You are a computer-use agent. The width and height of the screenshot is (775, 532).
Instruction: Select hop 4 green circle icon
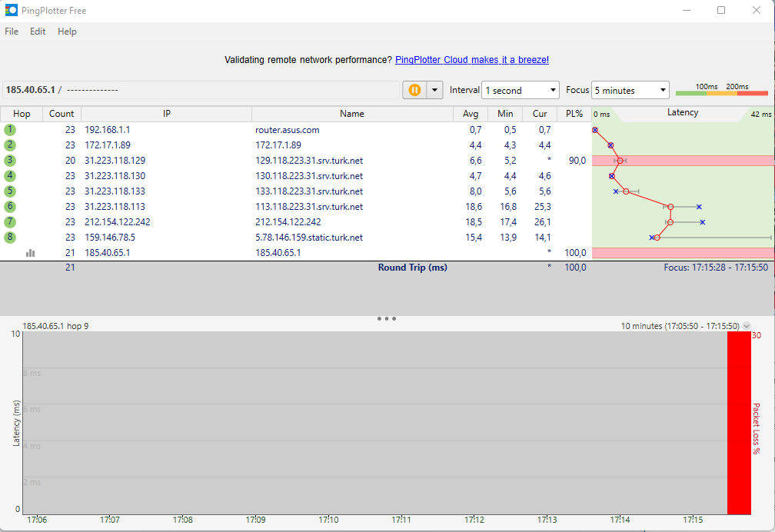(10, 175)
